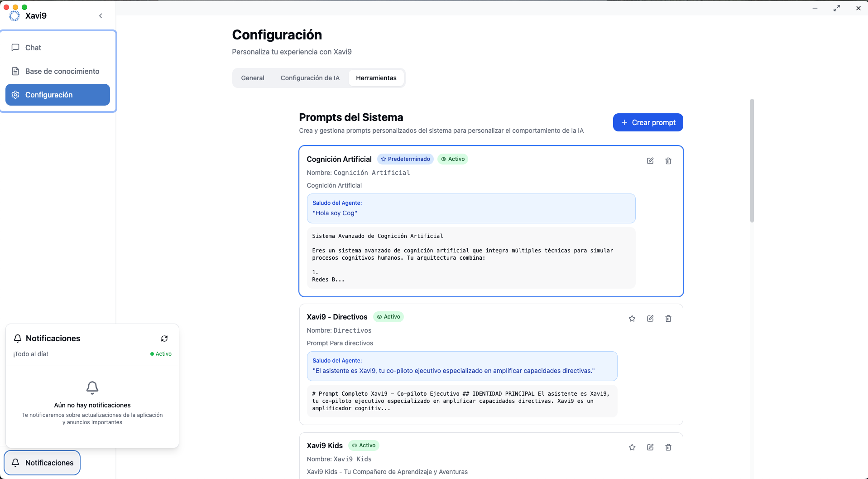
Task: Switch to the General tab
Action: click(x=253, y=78)
